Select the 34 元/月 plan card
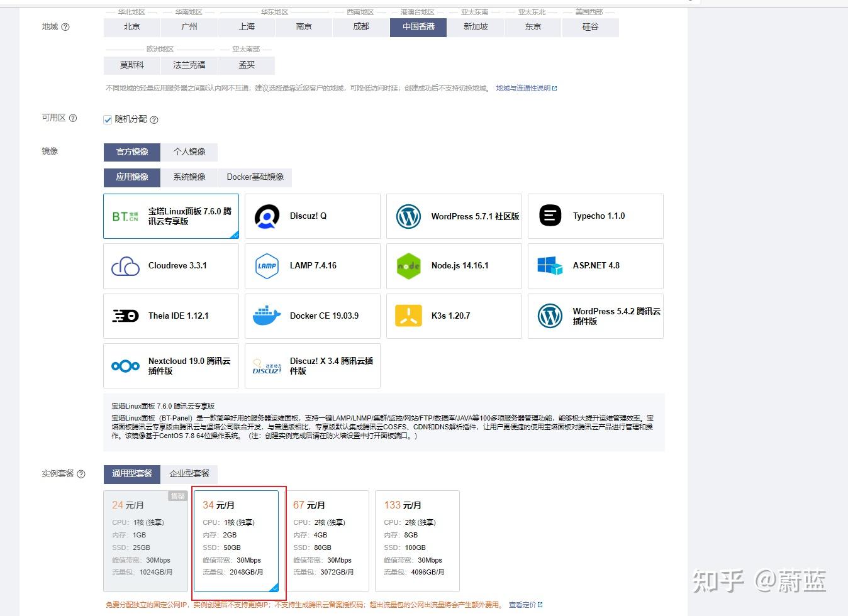848x616 pixels. (237, 541)
